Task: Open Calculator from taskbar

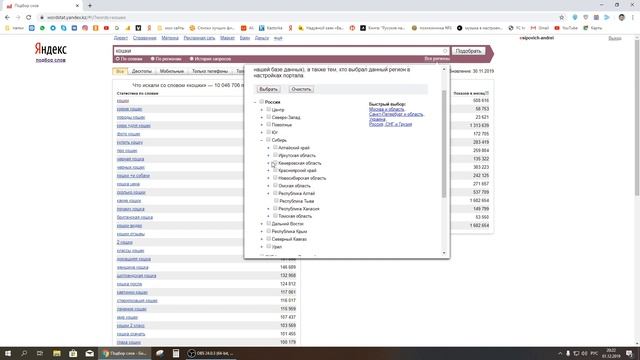Action: pos(176,353)
